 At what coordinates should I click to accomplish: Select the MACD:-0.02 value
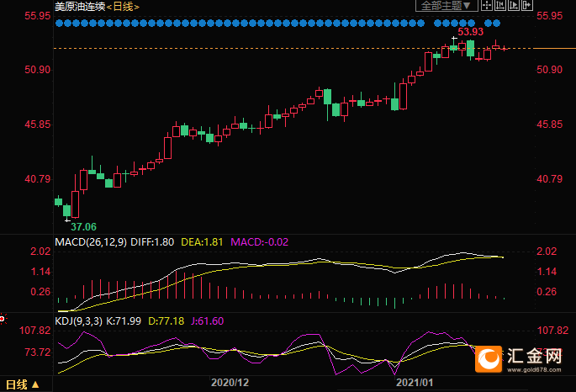[x=259, y=242]
